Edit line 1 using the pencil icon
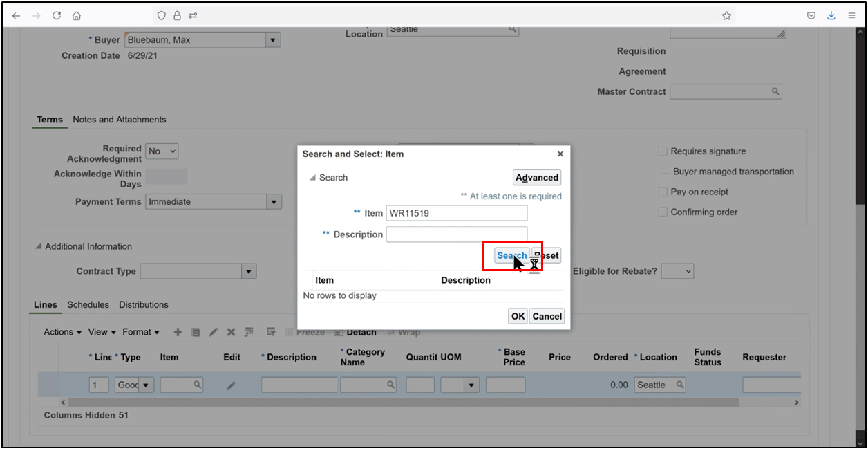The height and width of the screenshot is (451, 868). coord(214,332)
